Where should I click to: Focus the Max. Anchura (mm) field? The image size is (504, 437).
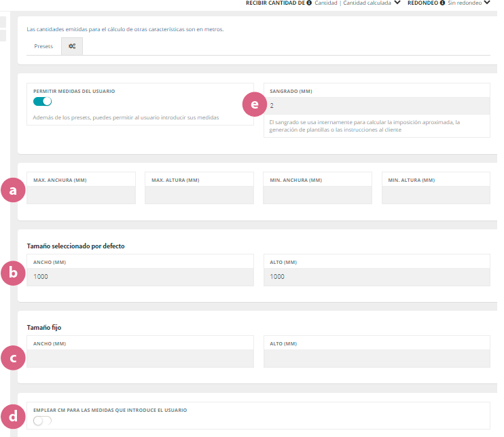(81, 195)
